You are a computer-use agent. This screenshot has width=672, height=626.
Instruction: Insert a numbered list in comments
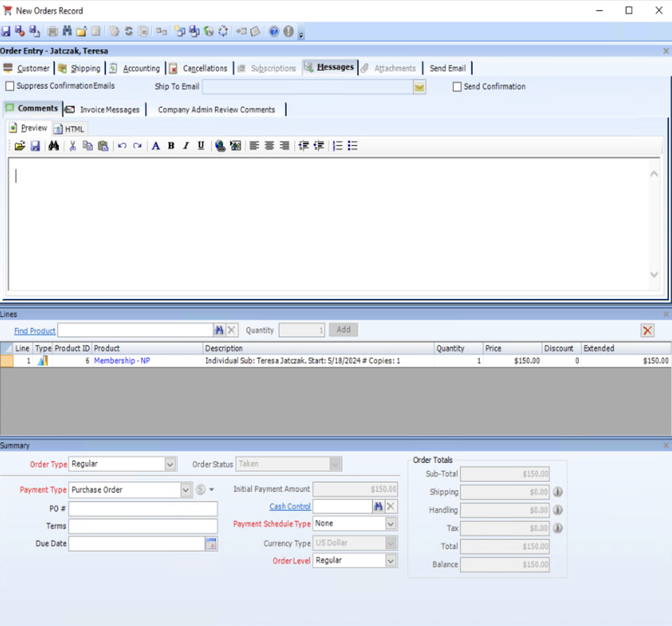pos(337,146)
